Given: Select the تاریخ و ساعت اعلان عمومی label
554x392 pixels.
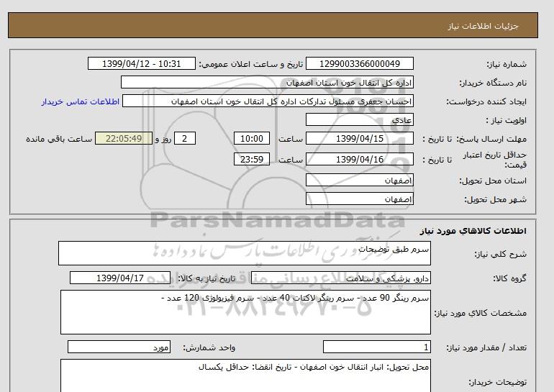Looking at the screenshot, I should click(251, 64).
